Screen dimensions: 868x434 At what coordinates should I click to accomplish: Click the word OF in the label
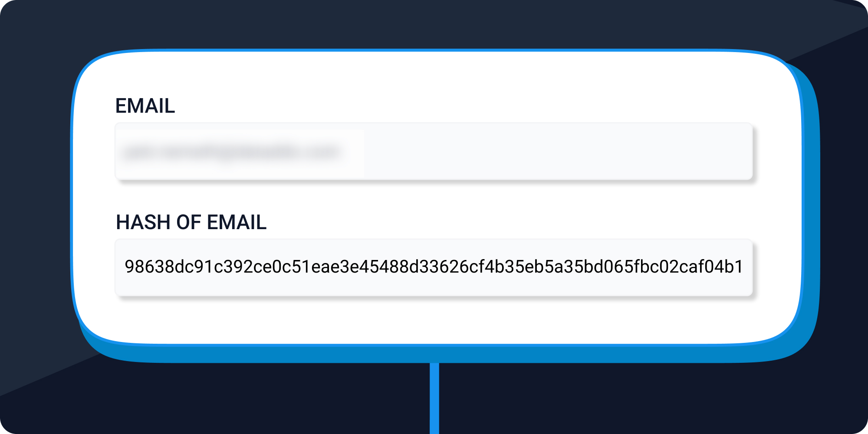coord(188,222)
